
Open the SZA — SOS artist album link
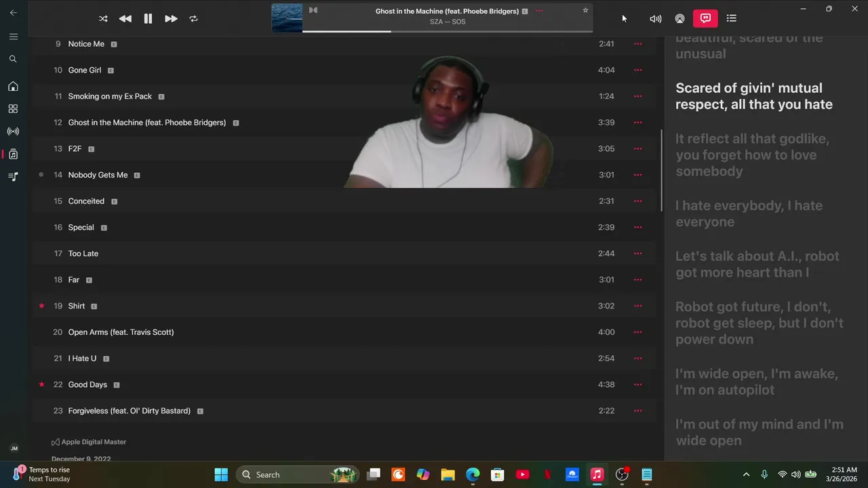coord(448,22)
